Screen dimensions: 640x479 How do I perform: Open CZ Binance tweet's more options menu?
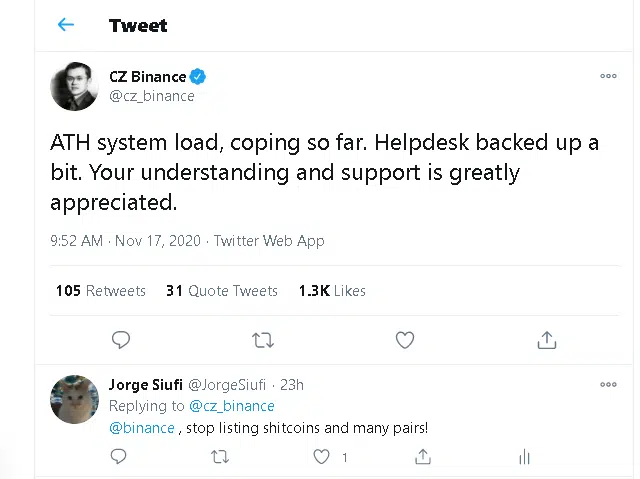point(608,76)
